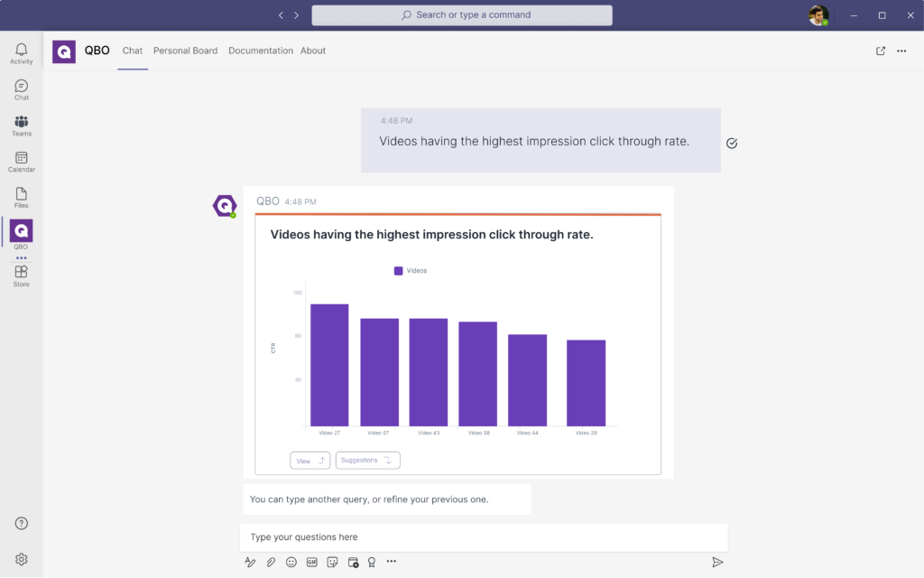Focus the 'Type your questions here' field

(x=484, y=537)
